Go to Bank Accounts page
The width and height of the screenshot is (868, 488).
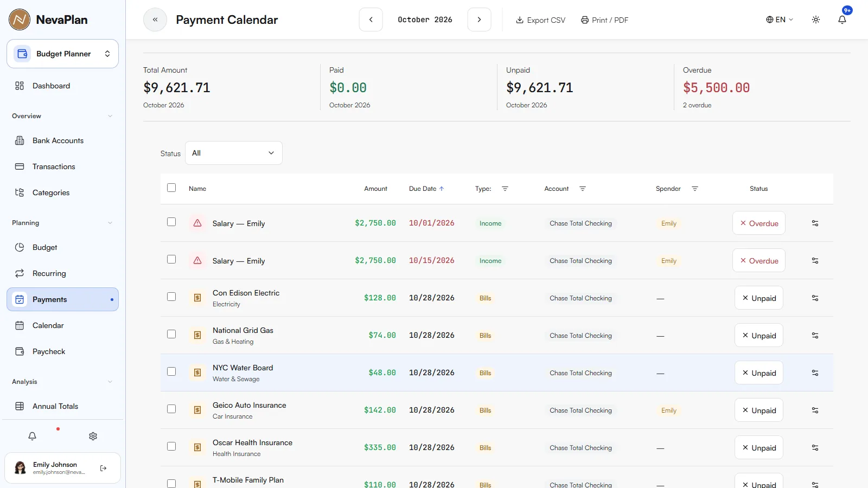click(62, 140)
